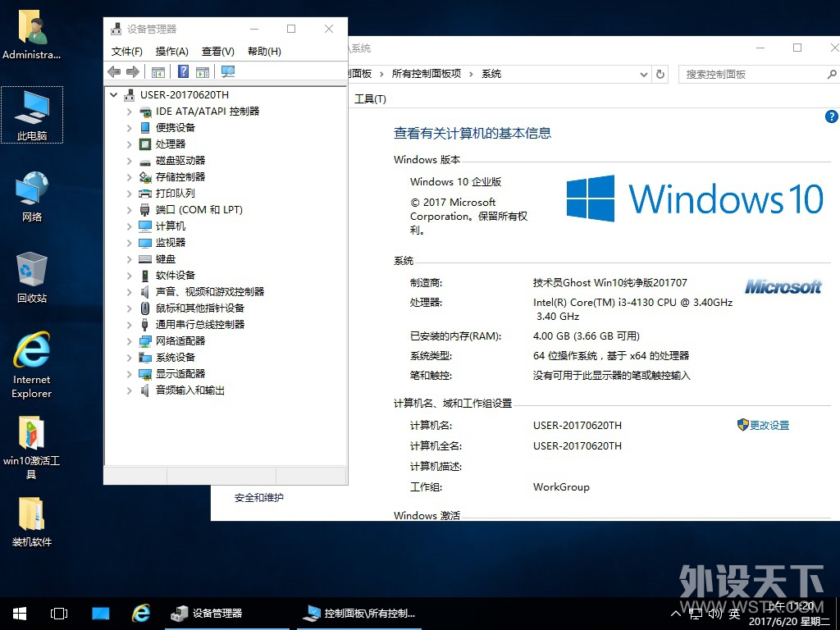Image resolution: width=840 pixels, height=630 pixels.
Task: Click 所有控制面板项 in the breadcrumb
Action: (427, 74)
